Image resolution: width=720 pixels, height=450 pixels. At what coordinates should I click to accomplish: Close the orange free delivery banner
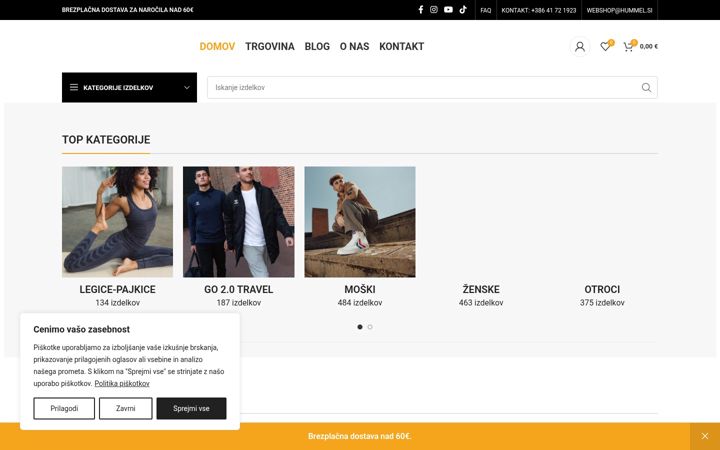(x=705, y=436)
